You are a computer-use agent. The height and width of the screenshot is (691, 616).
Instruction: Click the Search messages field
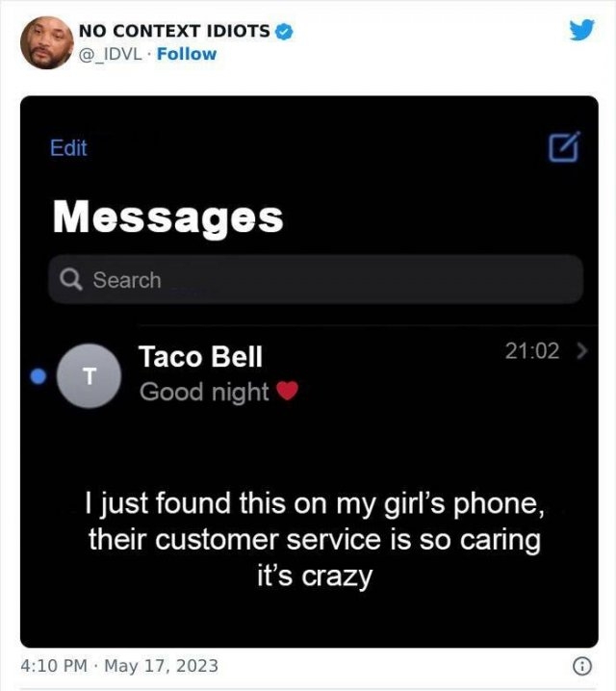click(x=316, y=279)
